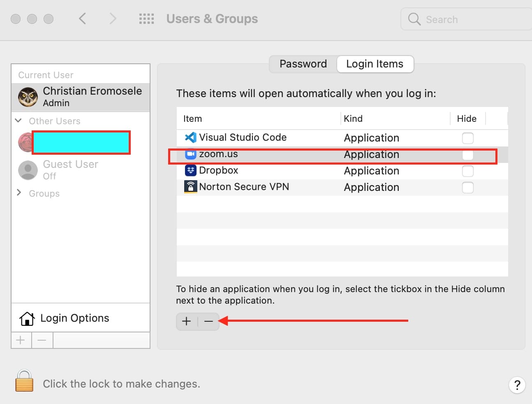Switch to the Password tab
Image resolution: width=532 pixels, height=404 pixels.
click(303, 64)
